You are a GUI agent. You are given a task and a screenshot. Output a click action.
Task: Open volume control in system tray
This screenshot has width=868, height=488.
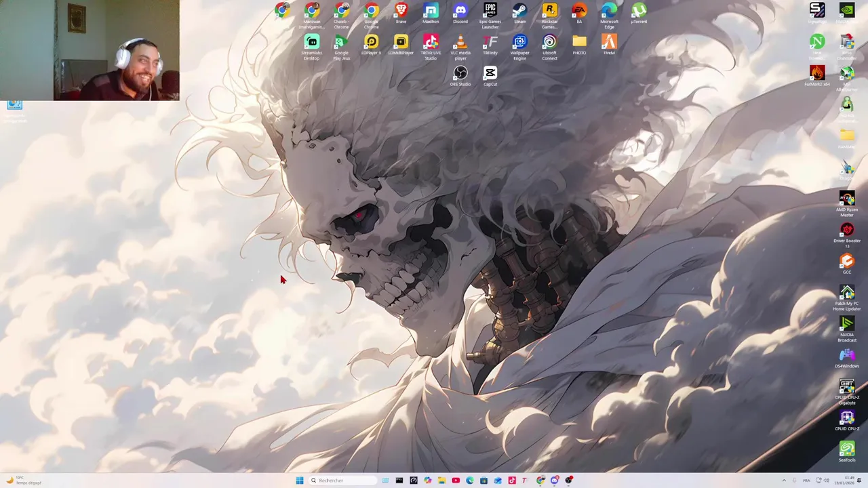click(x=827, y=481)
